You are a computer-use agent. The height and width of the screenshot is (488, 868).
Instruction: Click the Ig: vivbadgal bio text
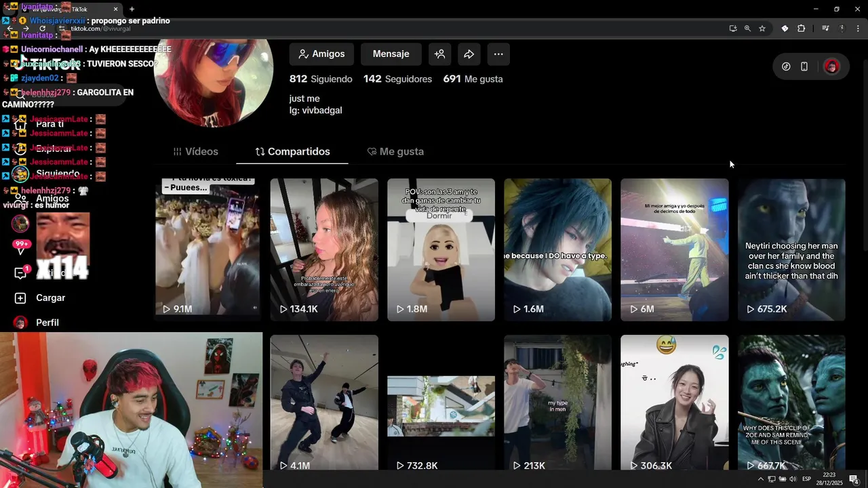click(315, 110)
